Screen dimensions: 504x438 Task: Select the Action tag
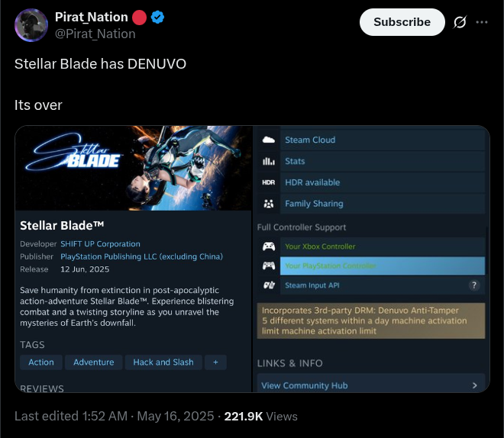pyautogui.click(x=41, y=362)
